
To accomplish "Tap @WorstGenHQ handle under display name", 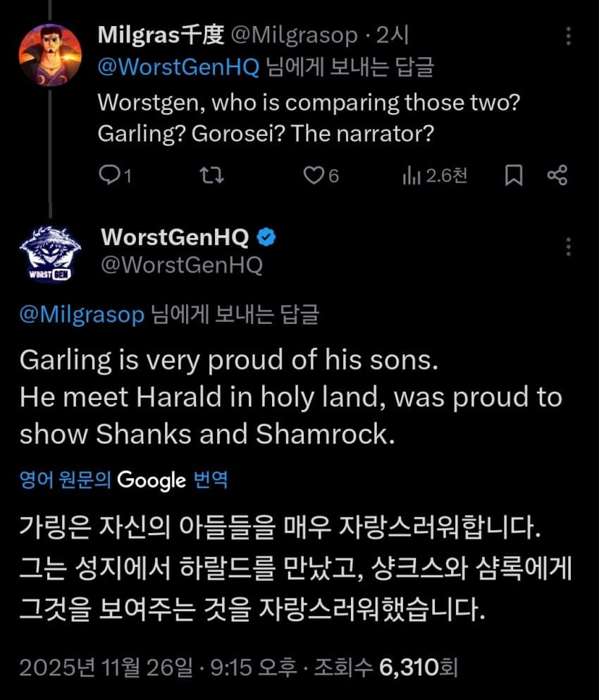I will pyautogui.click(x=182, y=265).
